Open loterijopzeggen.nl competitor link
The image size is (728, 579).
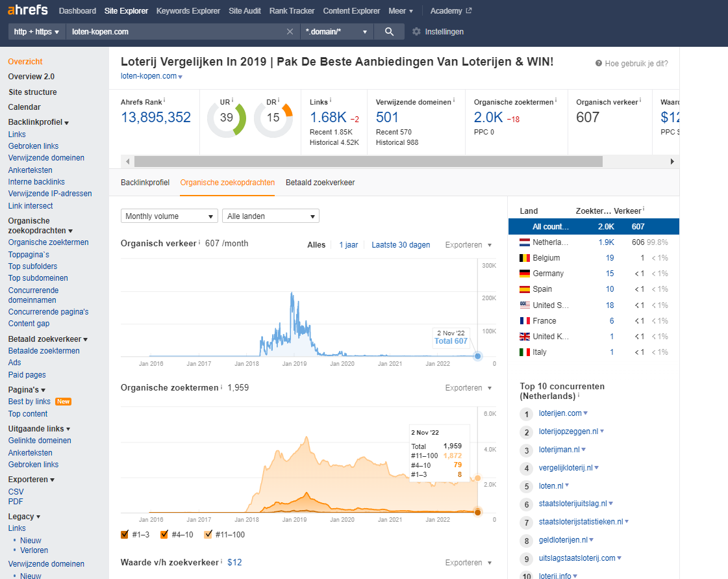pyautogui.click(x=568, y=431)
